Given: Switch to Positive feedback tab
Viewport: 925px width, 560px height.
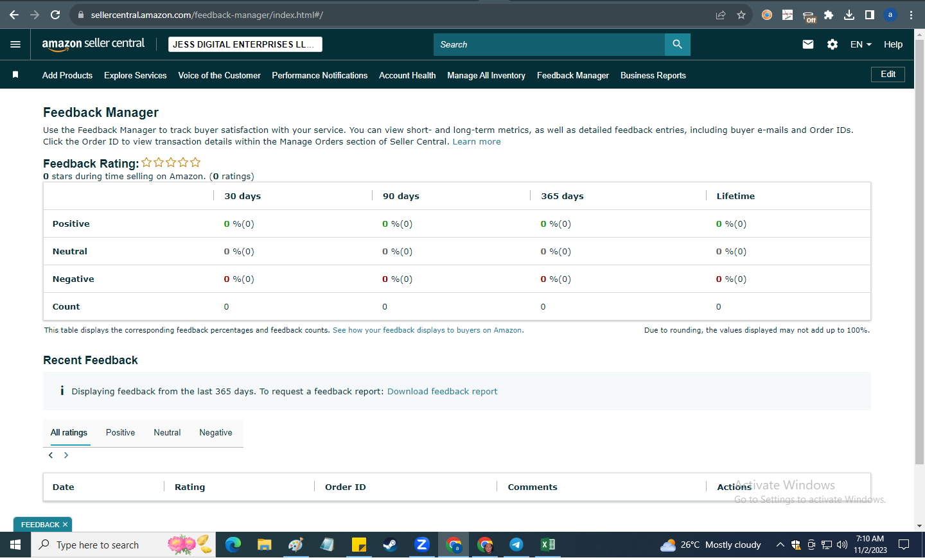Looking at the screenshot, I should click(120, 433).
